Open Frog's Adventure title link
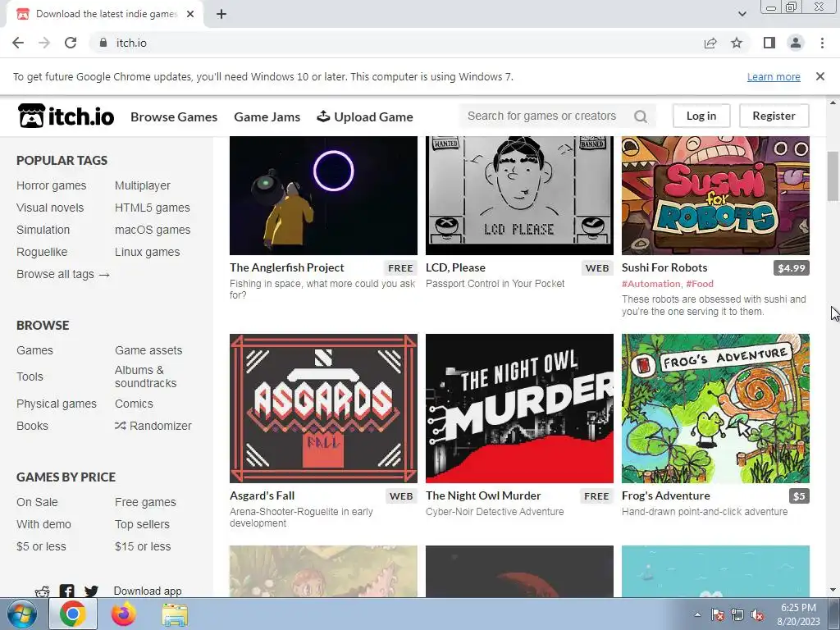840x630 pixels. click(x=666, y=496)
